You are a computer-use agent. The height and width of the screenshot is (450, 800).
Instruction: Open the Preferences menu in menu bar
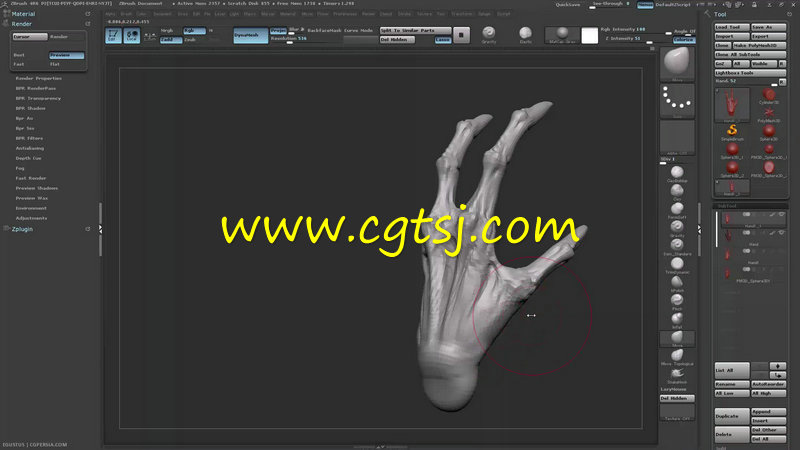(345, 14)
